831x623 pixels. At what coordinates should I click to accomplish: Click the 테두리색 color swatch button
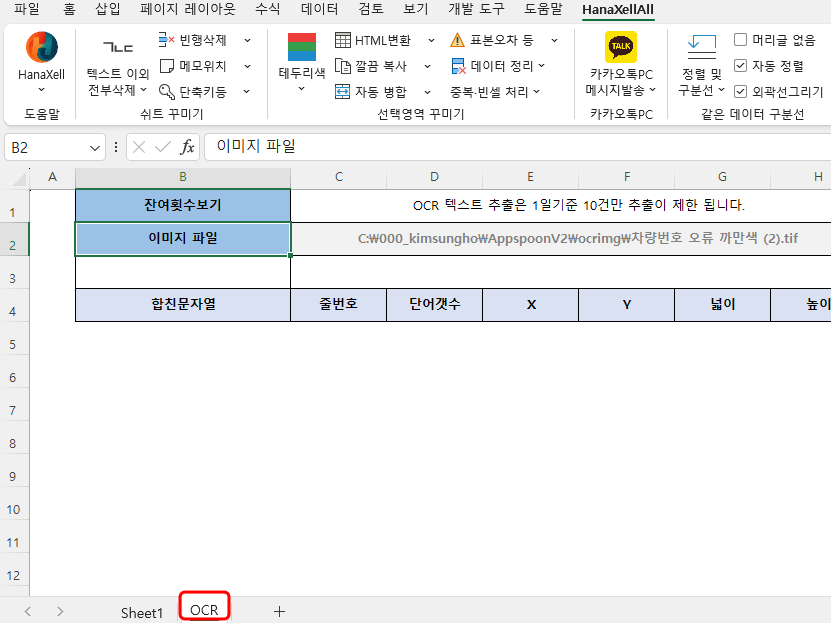(302, 47)
